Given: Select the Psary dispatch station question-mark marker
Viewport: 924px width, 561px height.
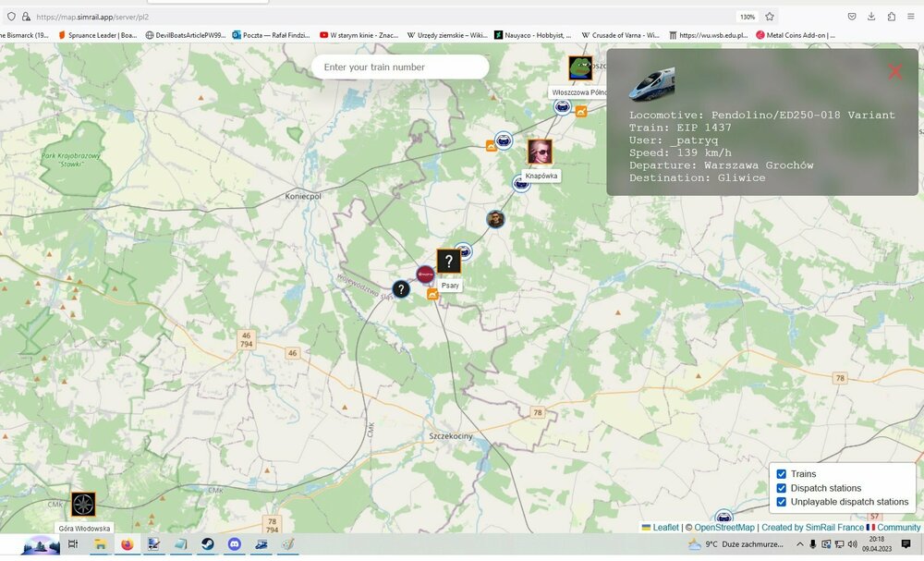Looking at the screenshot, I should click(449, 262).
